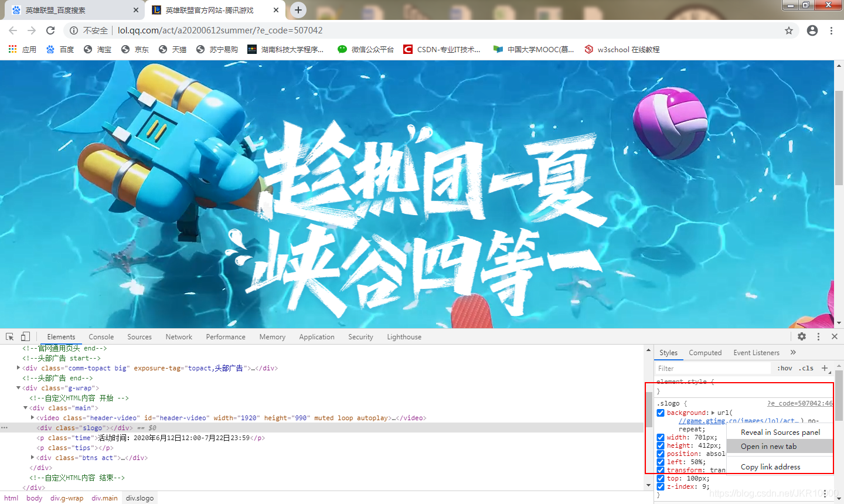The image size is (844, 504).
Task: Open the Lighthouse tab
Action: 404,337
